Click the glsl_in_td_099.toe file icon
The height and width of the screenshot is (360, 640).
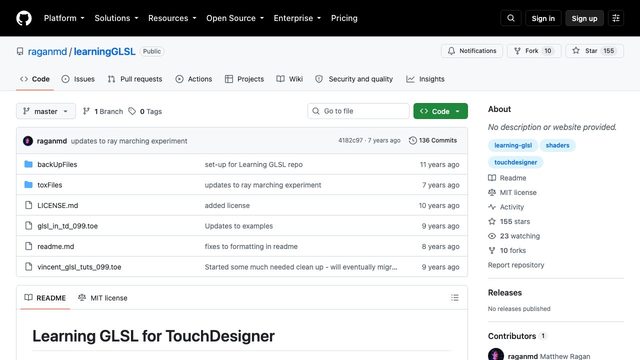click(x=28, y=225)
